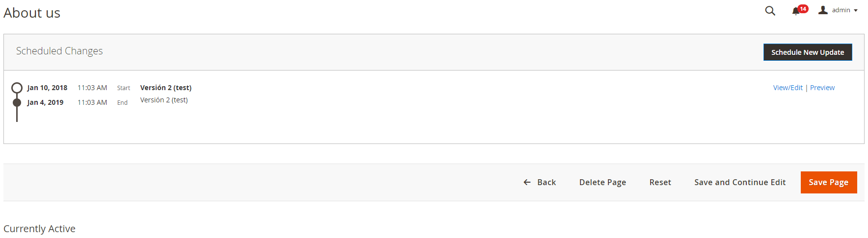Image resolution: width=868 pixels, height=238 pixels.
Task: Click the Scheduled Changes heading
Action: click(x=59, y=51)
